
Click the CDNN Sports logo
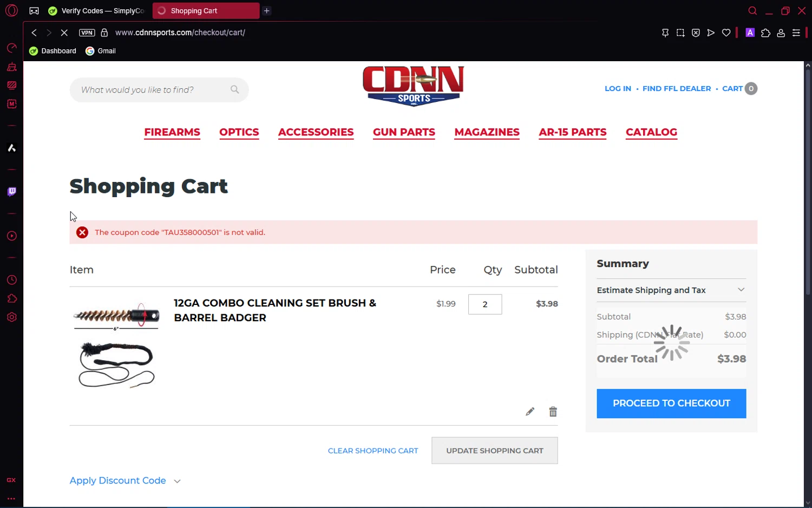coord(413,86)
